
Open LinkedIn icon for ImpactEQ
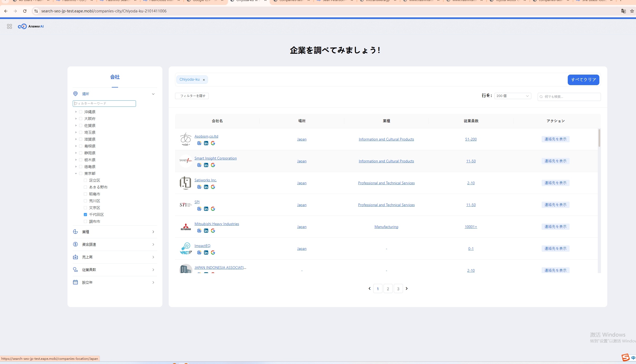point(206,253)
